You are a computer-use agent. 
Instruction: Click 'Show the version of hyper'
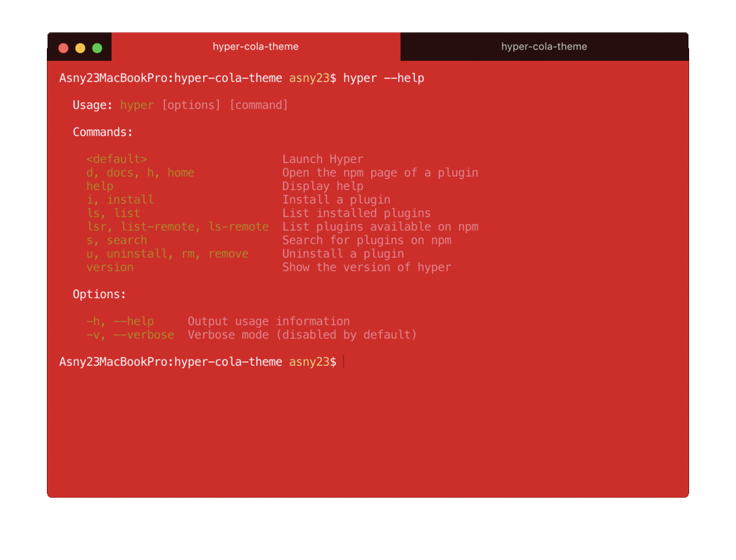(x=367, y=268)
